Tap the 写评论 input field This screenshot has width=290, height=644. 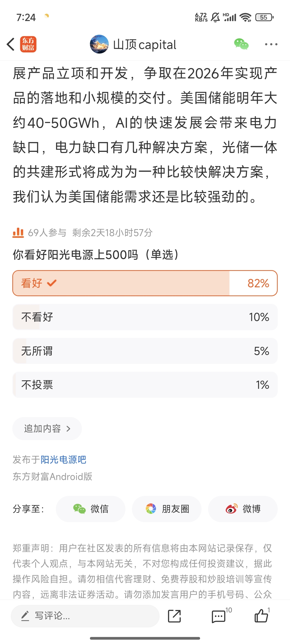tap(85, 616)
